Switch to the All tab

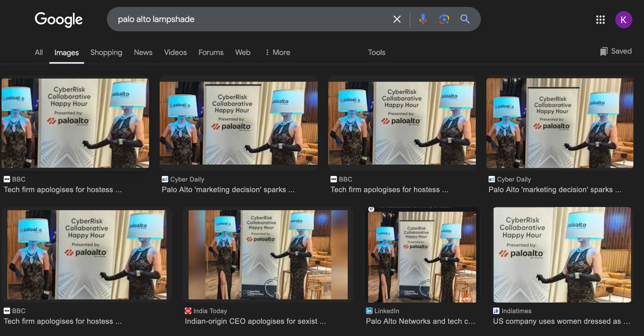click(x=39, y=52)
